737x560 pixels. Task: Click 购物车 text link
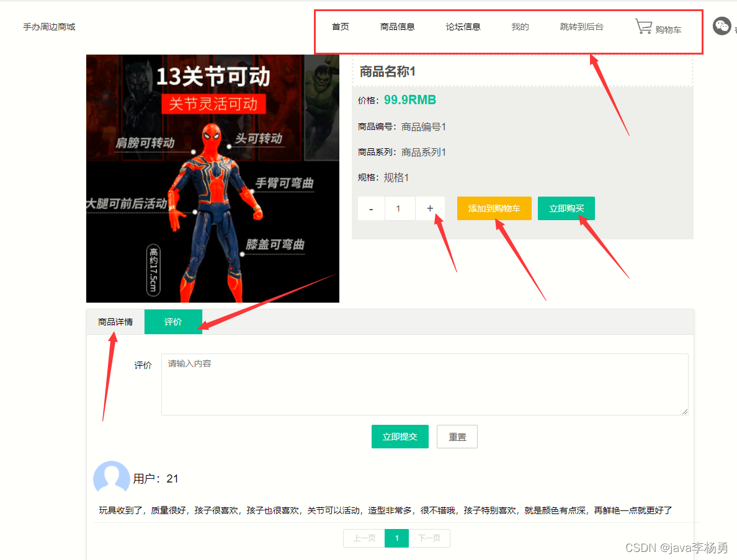(668, 30)
